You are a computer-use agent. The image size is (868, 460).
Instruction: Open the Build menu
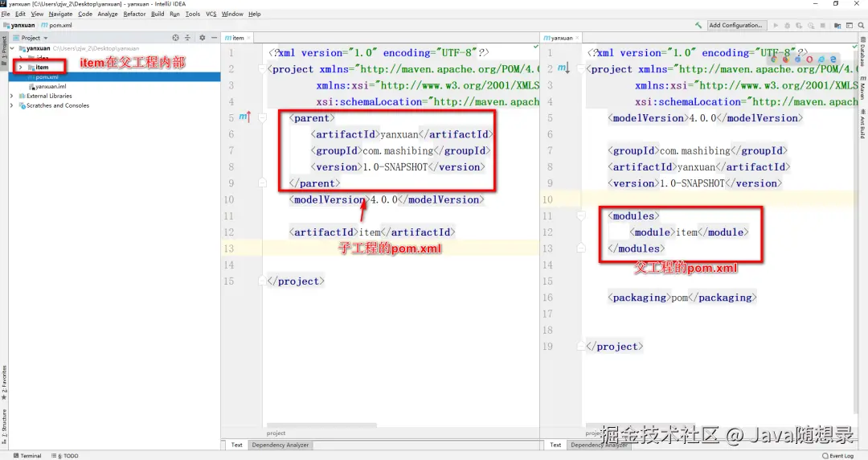pyautogui.click(x=158, y=14)
